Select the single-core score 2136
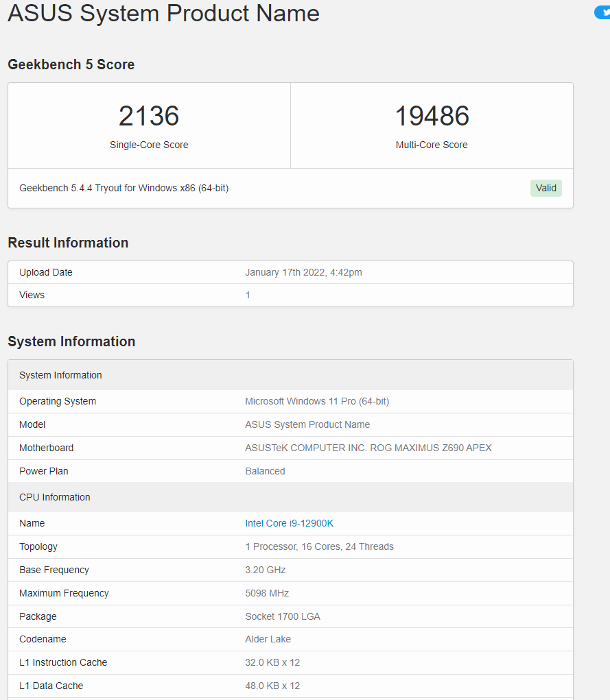Viewport: 610px width, 700px height. coord(149,116)
